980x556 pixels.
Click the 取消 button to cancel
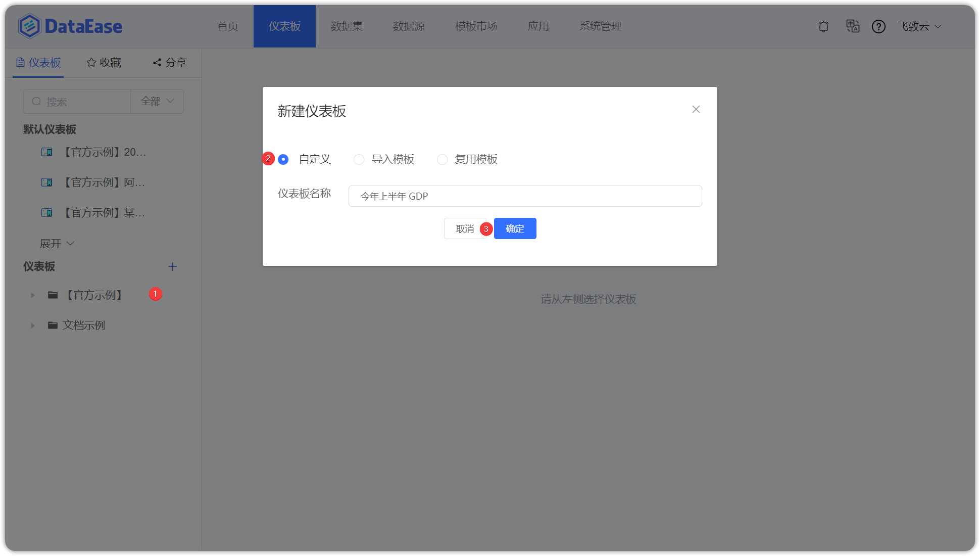coord(464,228)
